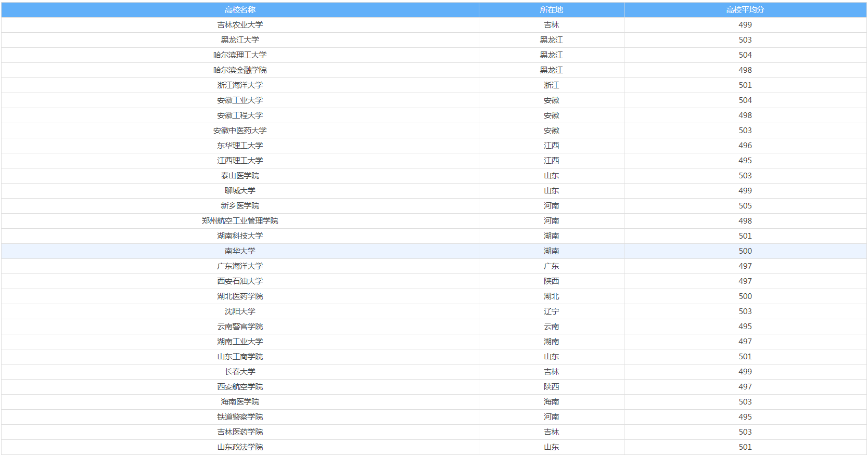Click 湖北 location in 湖北医药学院 row

[x=552, y=296]
